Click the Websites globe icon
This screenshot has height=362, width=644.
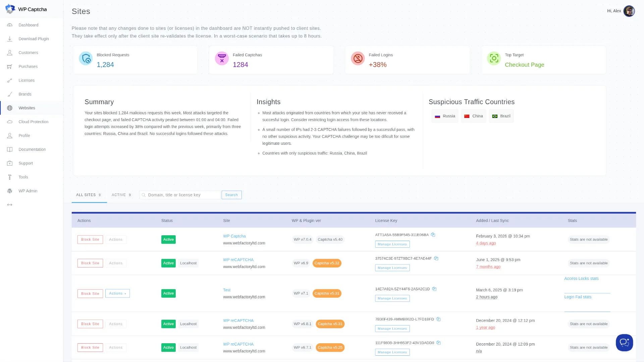10,108
